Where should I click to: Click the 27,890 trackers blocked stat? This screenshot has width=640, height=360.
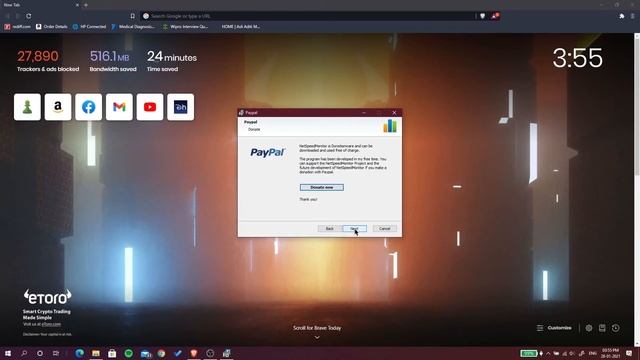click(x=48, y=60)
